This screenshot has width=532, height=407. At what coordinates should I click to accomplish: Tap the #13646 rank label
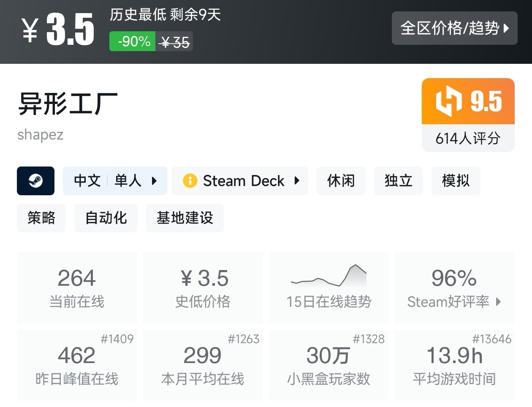tap(491, 339)
